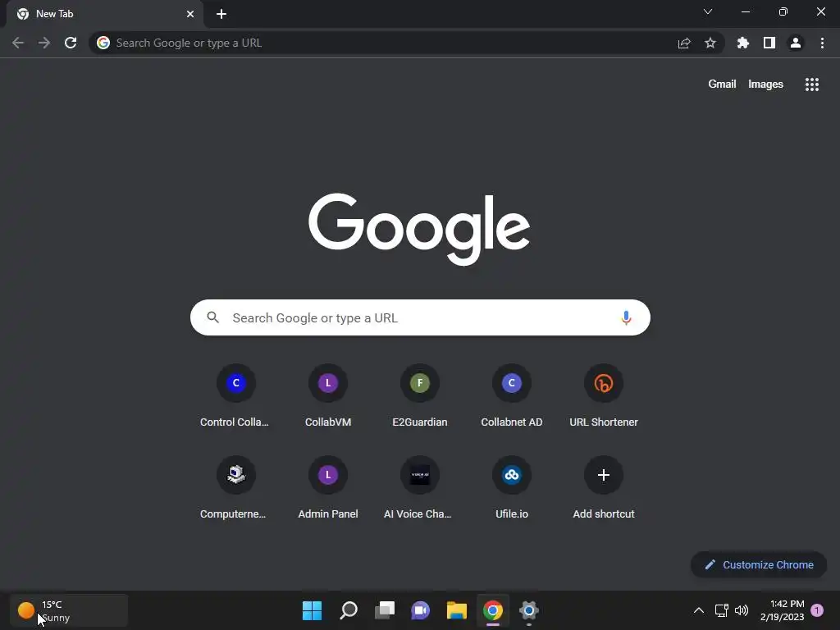The height and width of the screenshot is (630, 840).
Task: Open the Computerne... shortcut
Action: [x=235, y=488]
